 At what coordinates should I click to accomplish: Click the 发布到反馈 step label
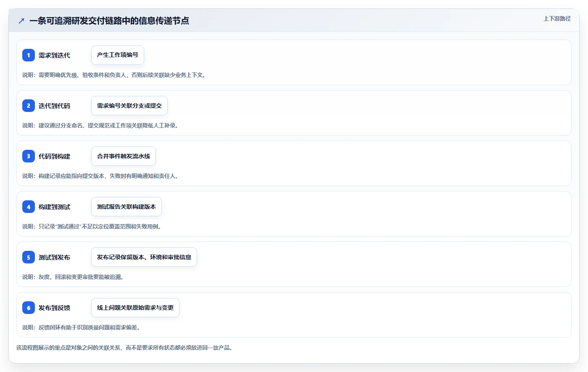click(x=54, y=308)
